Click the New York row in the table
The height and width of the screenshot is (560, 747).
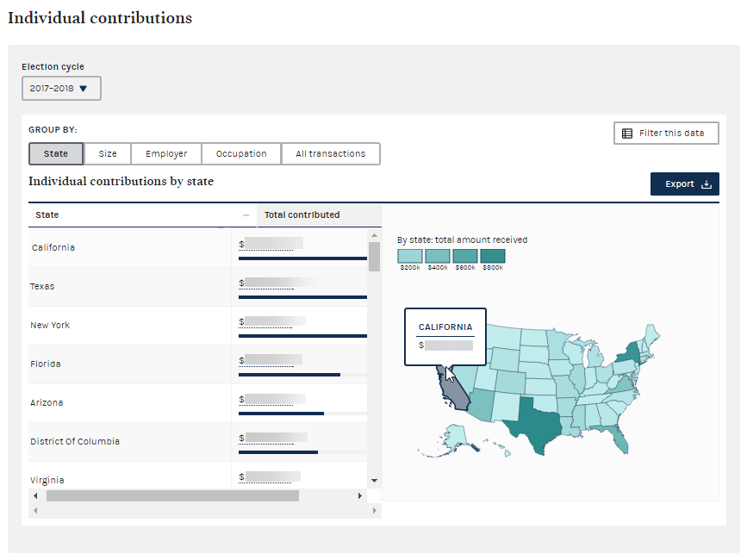pos(50,326)
